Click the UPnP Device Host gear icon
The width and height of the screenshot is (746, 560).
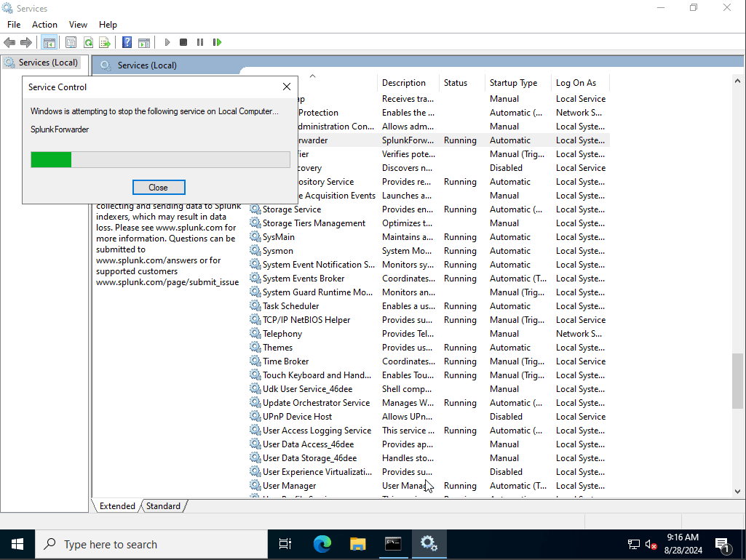[255, 417]
